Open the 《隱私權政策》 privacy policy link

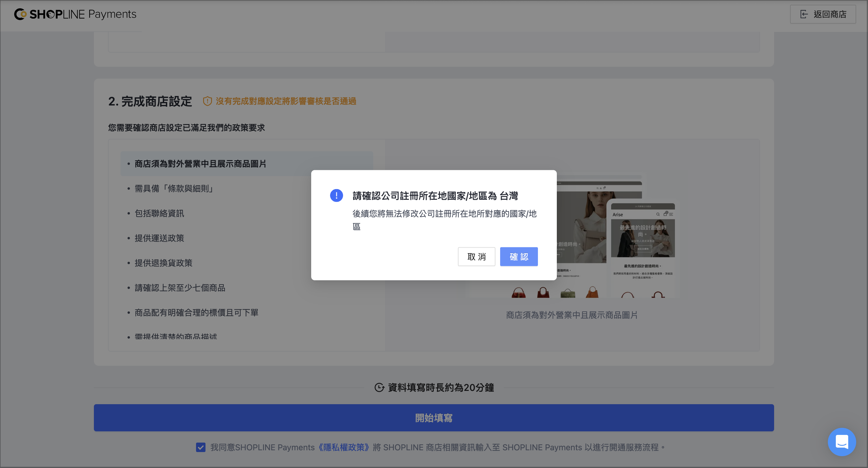[344, 447]
